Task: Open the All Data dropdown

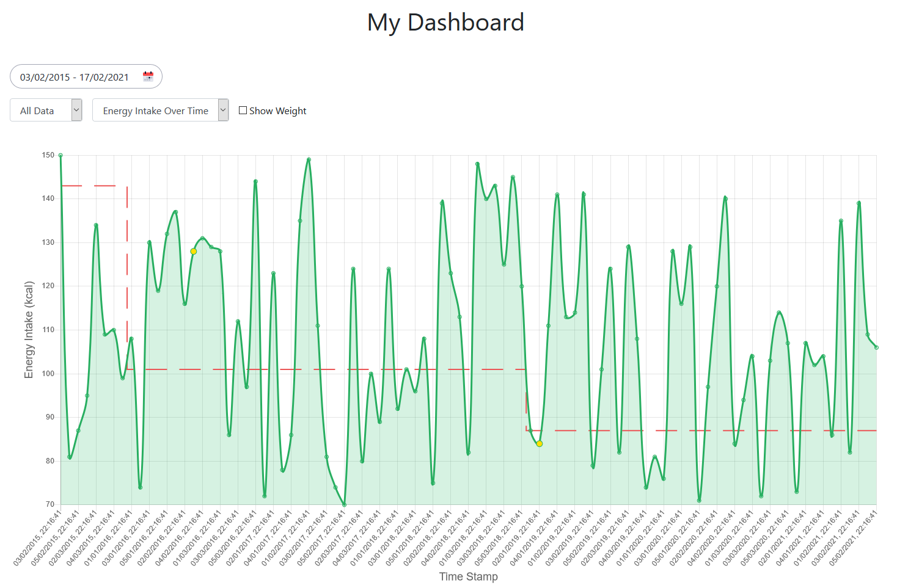Action: (x=46, y=110)
